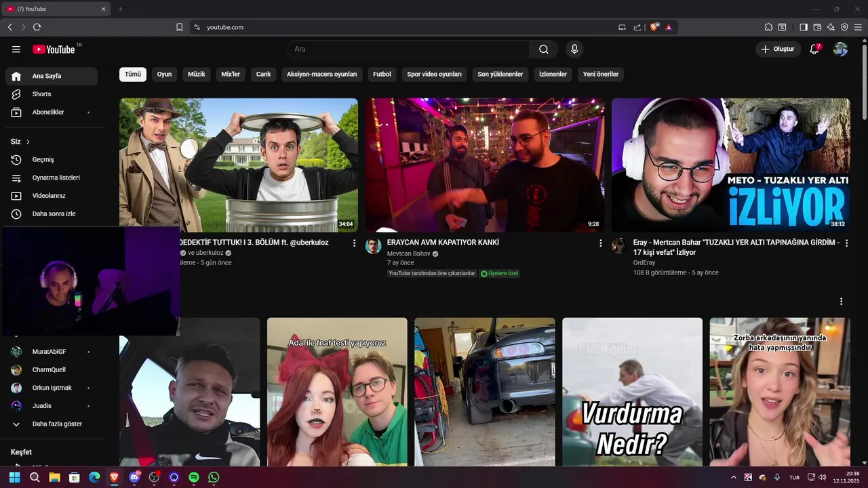The width and height of the screenshot is (868, 488).
Task: Open OrdEray channel link
Action: (644, 262)
